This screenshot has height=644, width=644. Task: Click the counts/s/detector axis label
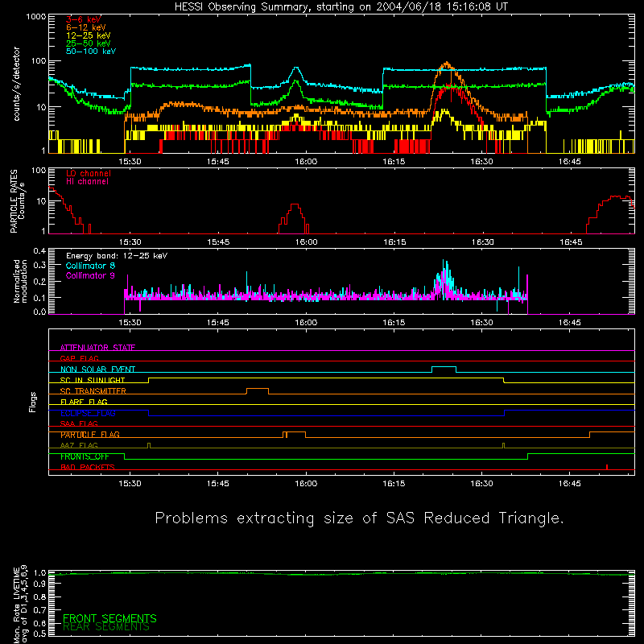17,84
